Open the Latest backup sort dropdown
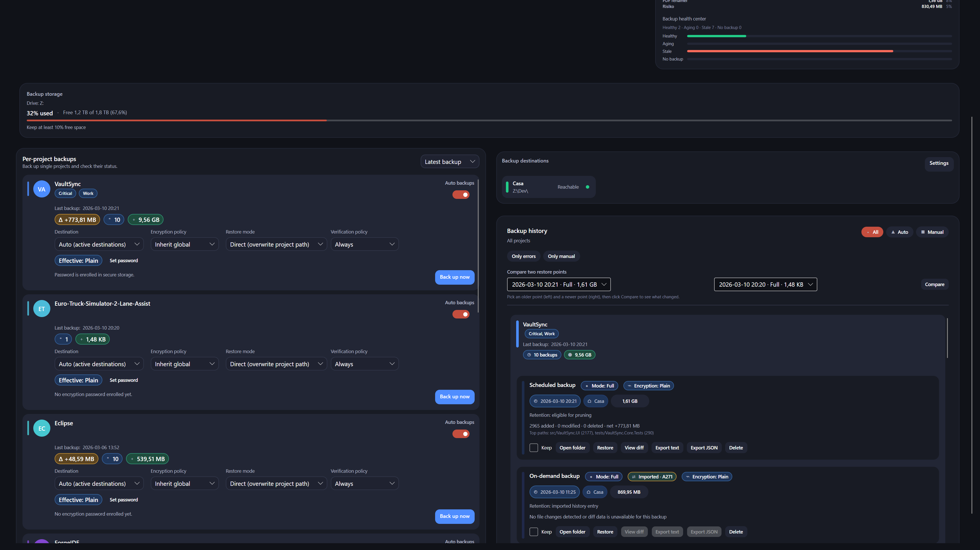This screenshot has height=550, width=980. pos(450,162)
